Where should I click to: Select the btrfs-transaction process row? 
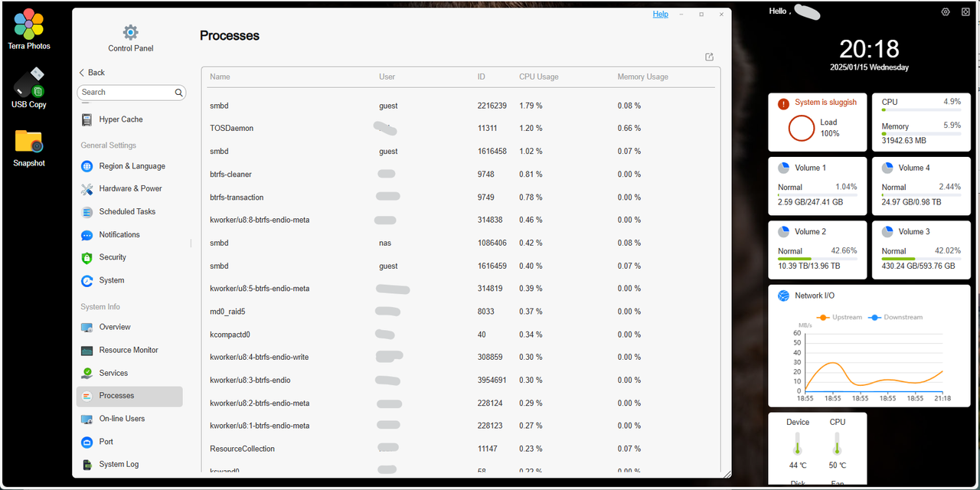pos(461,198)
